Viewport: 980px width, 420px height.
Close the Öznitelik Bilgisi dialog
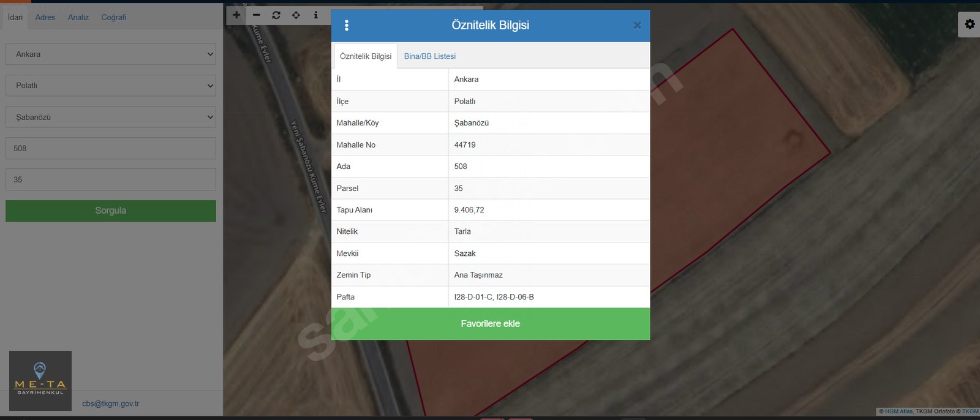(x=637, y=26)
